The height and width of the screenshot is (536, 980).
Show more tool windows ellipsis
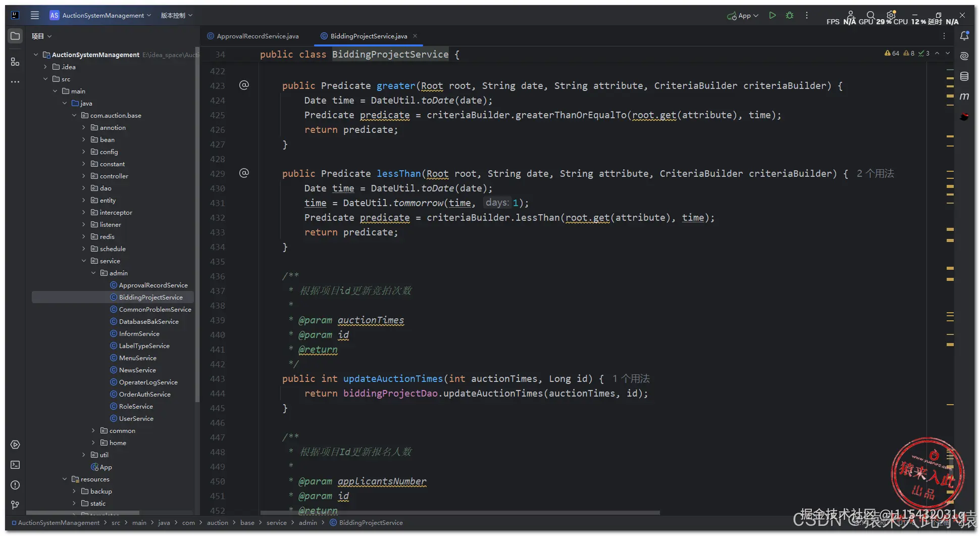[15, 81]
